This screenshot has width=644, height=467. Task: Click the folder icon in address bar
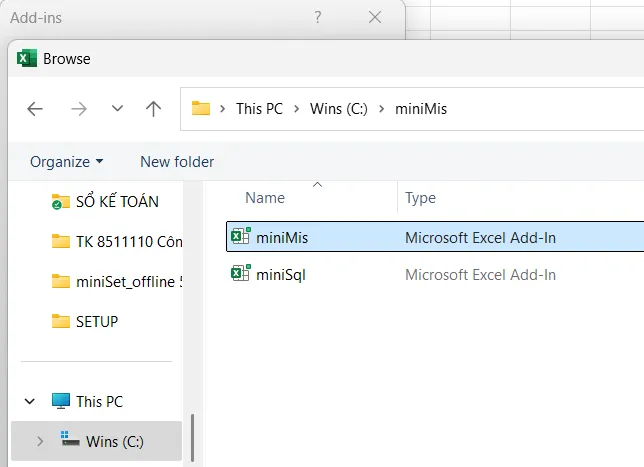tap(201, 108)
